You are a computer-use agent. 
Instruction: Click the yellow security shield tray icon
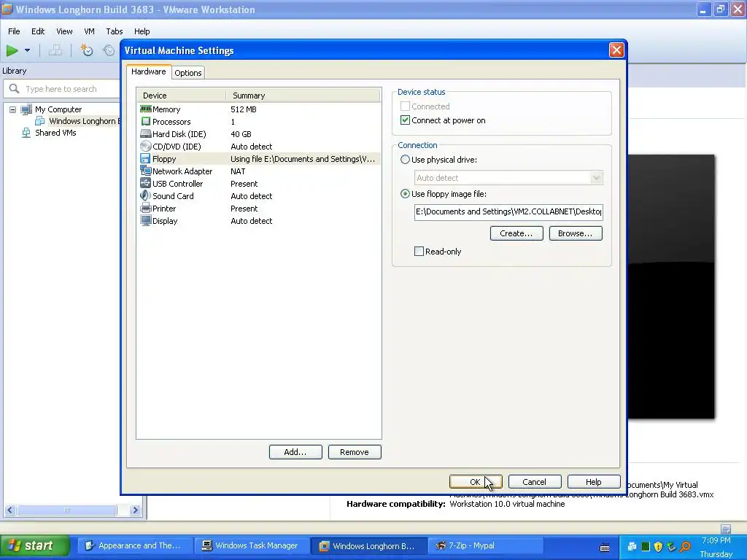click(659, 547)
